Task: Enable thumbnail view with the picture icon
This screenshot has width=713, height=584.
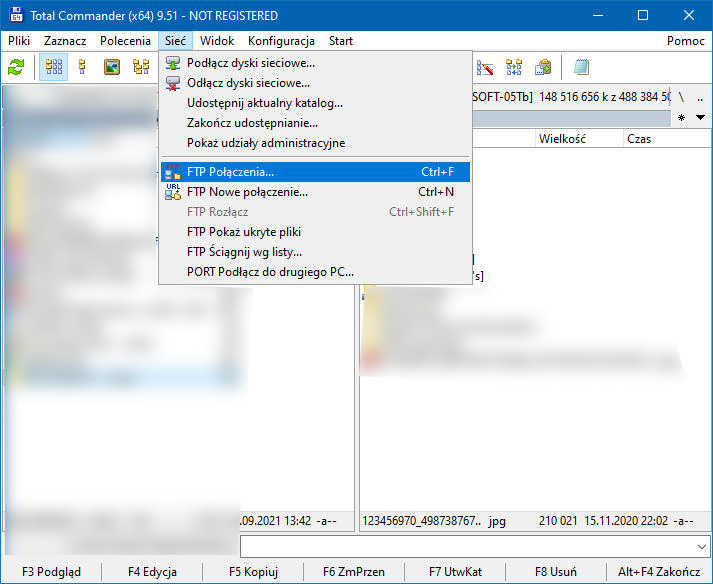Action: pos(112,68)
